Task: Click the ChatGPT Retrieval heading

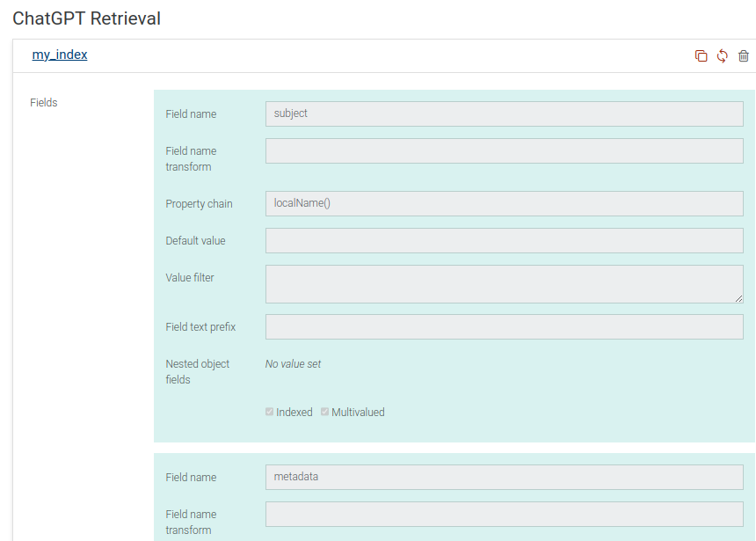Action: (x=86, y=18)
